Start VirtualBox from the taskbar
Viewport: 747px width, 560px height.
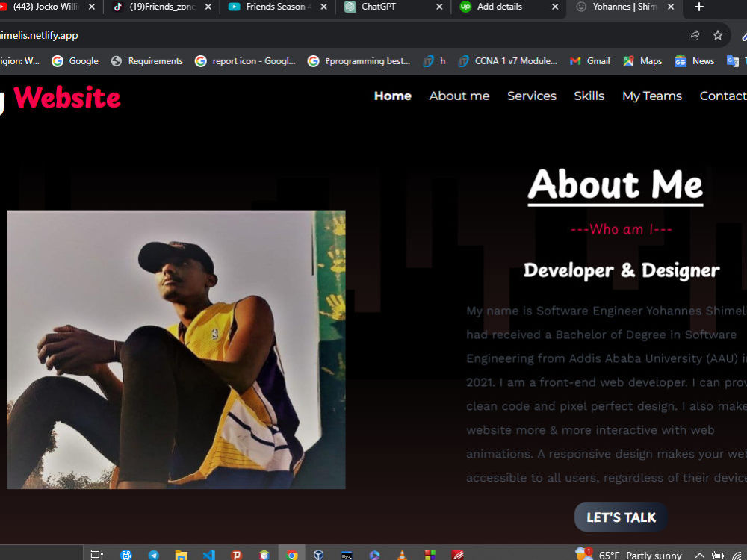(319, 554)
